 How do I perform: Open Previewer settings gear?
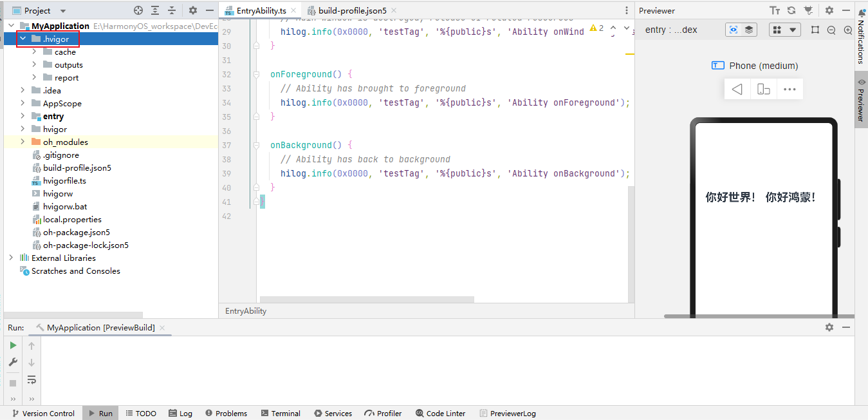pyautogui.click(x=829, y=10)
